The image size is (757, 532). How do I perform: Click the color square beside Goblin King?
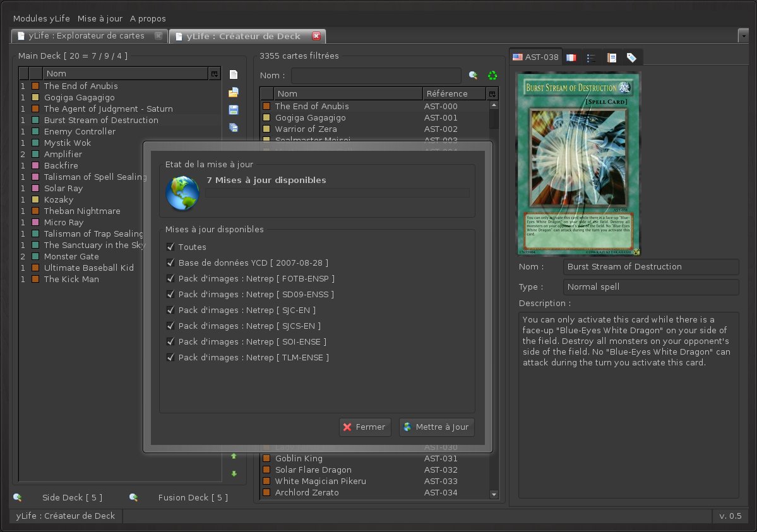point(266,458)
